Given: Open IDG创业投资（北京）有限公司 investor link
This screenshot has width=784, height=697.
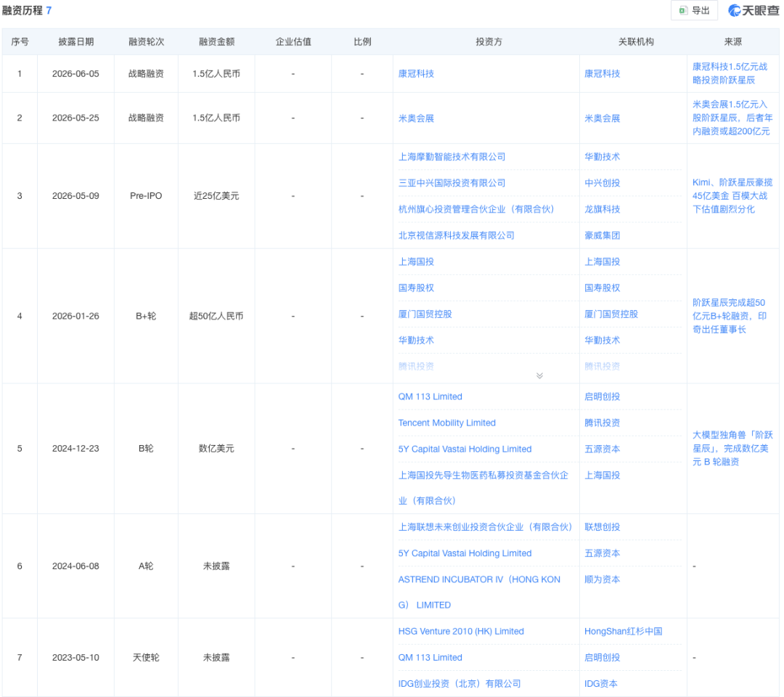Looking at the screenshot, I should tap(459, 683).
